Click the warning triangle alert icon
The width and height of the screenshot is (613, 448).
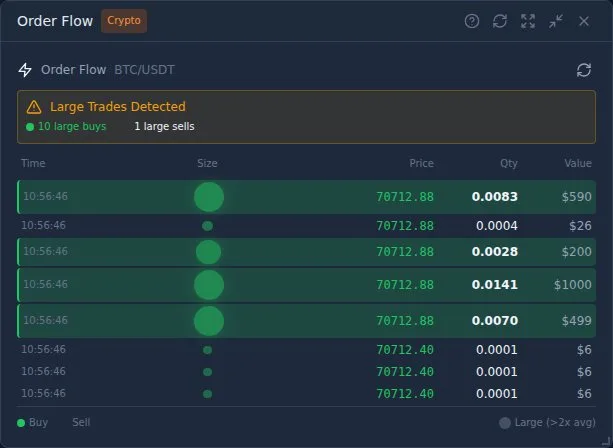click(34, 107)
